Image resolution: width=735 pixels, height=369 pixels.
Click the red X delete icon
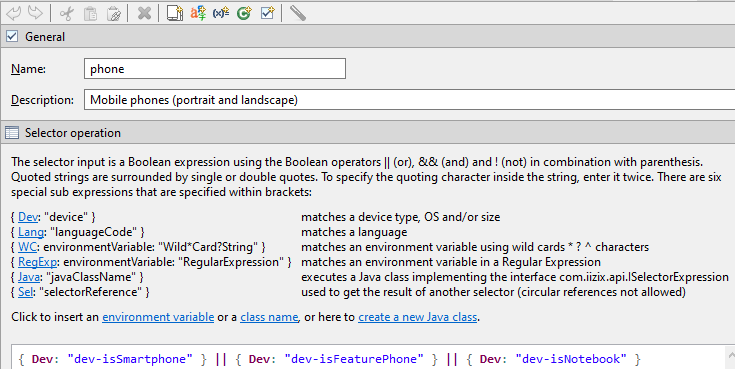point(144,14)
